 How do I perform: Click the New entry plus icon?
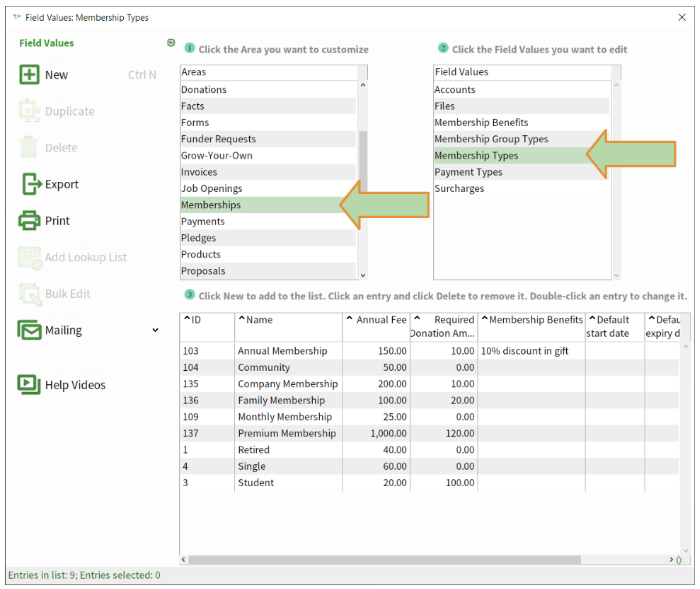29,75
